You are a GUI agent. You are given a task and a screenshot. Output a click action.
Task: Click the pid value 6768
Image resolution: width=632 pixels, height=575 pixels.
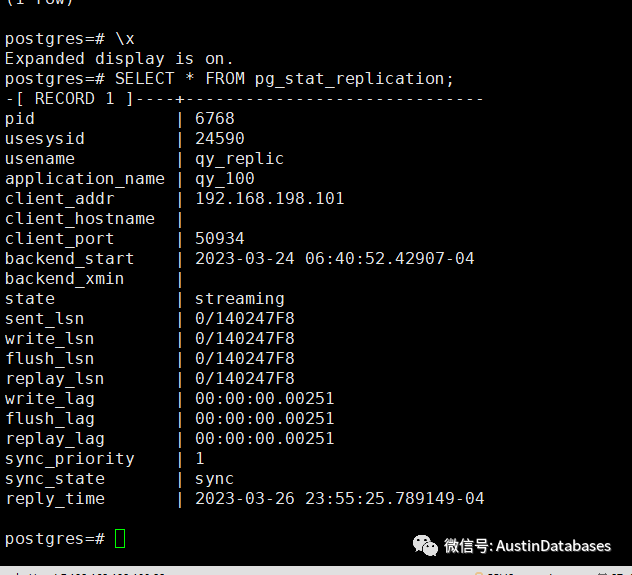click(x=214, y=118)
